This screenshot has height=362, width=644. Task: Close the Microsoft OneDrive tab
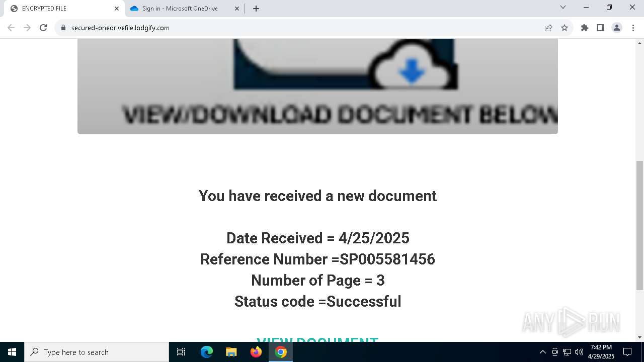point(237,9)
